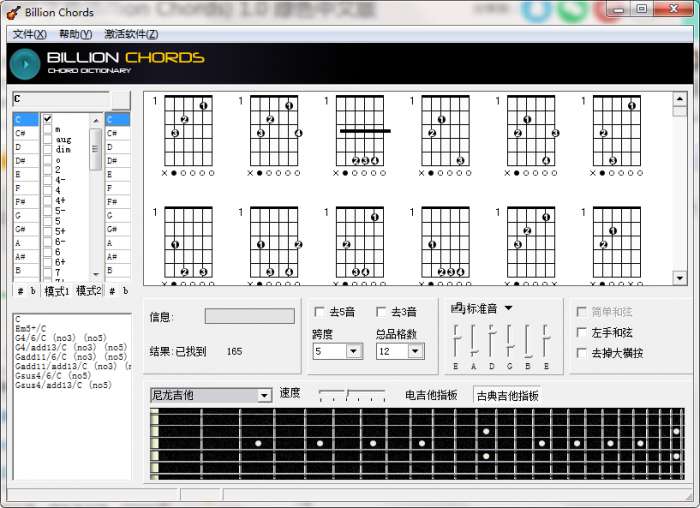Switch to 模式2 tab
The image size is (700, 508).
(89, 291)
